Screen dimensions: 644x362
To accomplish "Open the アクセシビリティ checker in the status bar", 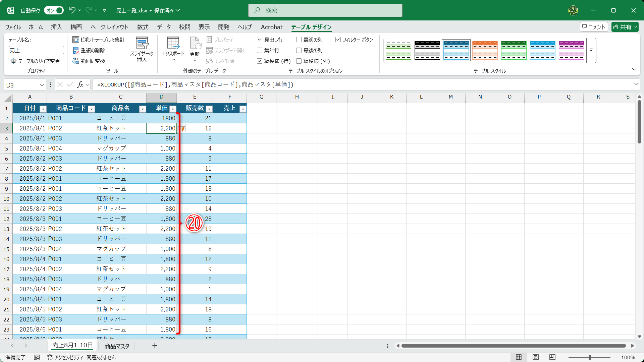I will tap(82, 357).
